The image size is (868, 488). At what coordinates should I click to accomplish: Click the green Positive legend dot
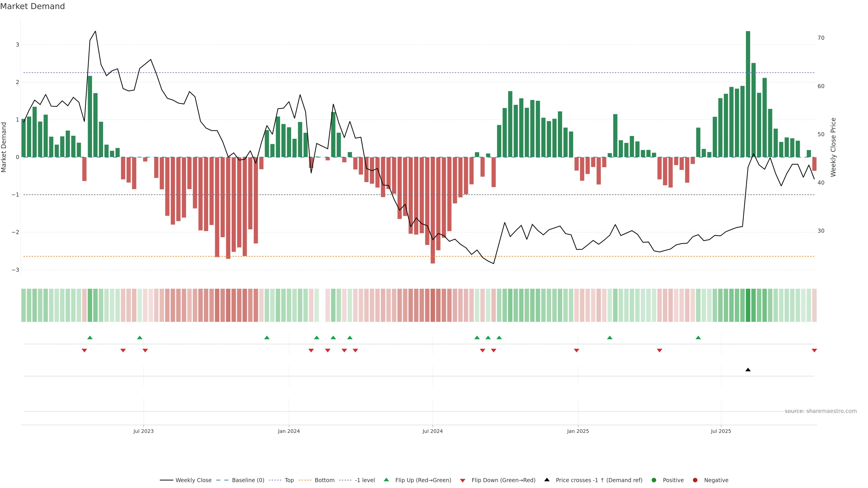click(654, 480)
